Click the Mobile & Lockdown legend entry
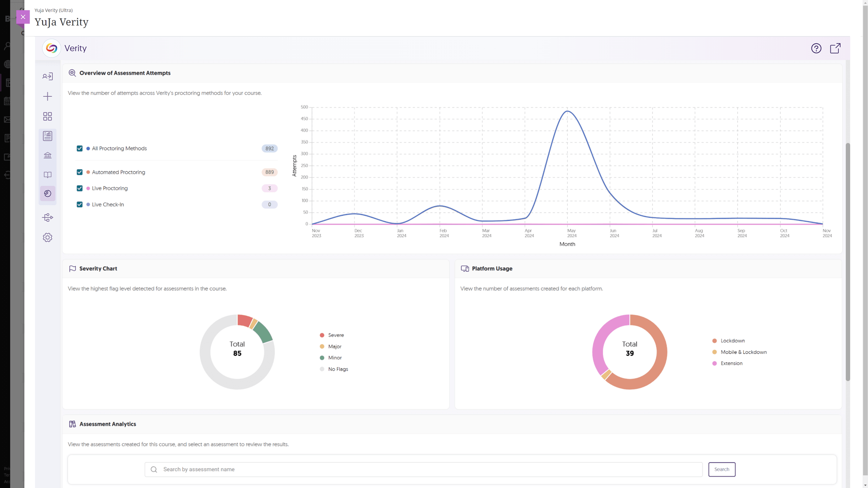This screenshot has width=868, height=488. tap(739, 352)
